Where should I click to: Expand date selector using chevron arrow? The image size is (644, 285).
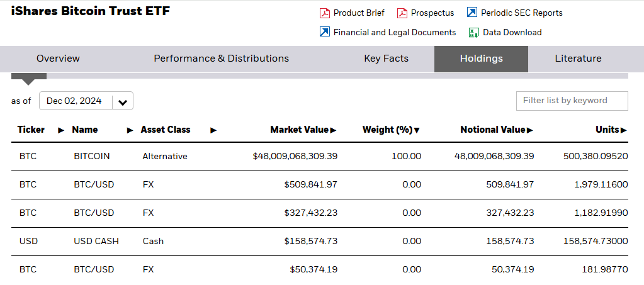point(123,102)
